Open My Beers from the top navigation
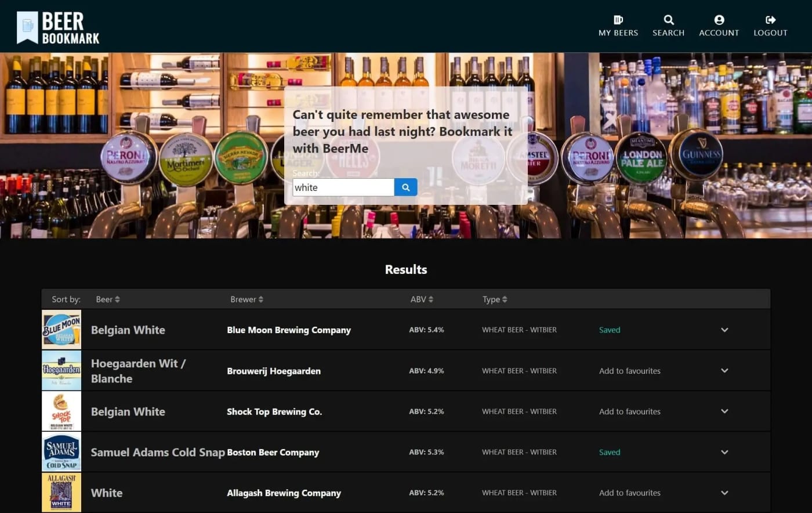 click(x=618, y=26)
